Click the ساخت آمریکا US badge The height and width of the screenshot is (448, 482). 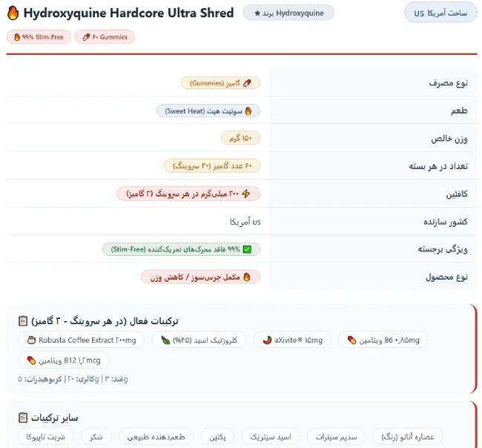point(440,13)
